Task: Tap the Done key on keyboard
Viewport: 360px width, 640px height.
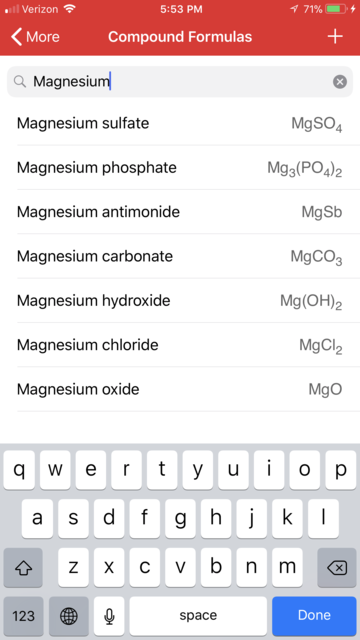Action: click(314, 616)
